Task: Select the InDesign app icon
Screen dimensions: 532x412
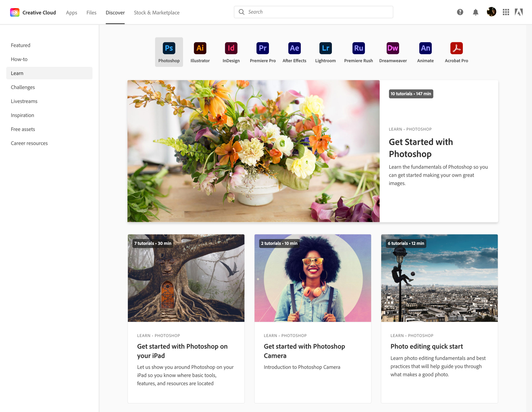Action: 231,48
